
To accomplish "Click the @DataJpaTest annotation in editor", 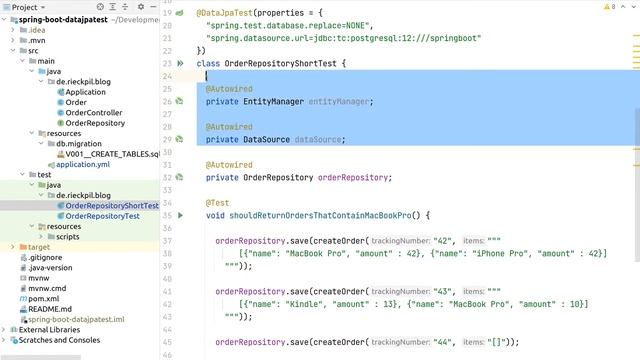I will (x=224, y=13).
